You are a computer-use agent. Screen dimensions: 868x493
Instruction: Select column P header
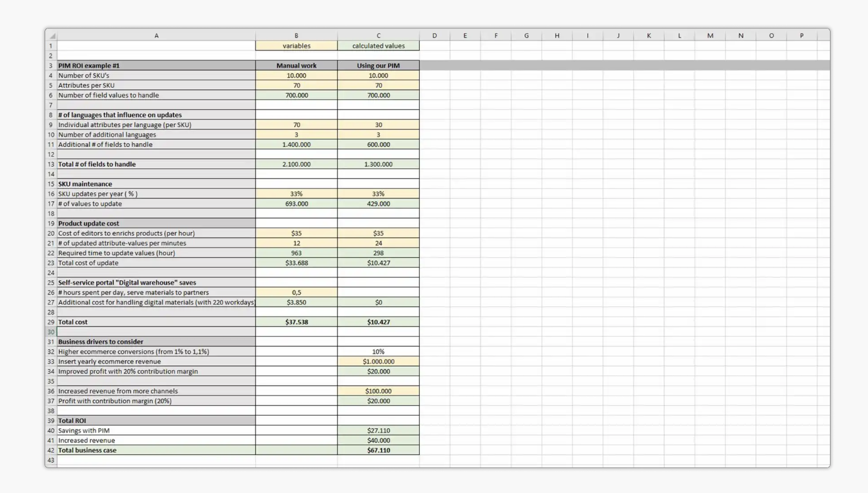801,36
